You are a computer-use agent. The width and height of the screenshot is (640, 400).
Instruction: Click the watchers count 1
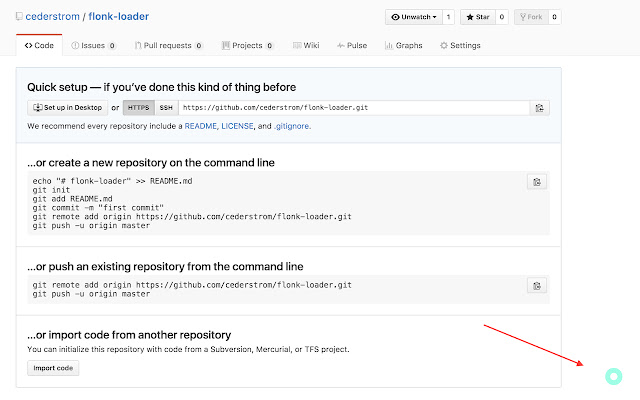[x=448, y=17]
